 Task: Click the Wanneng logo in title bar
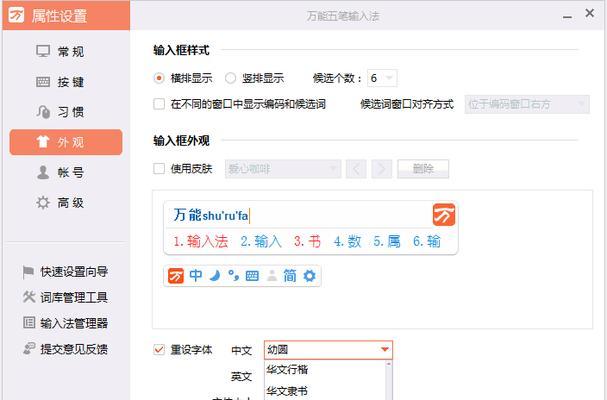click(x=16, y=15)
